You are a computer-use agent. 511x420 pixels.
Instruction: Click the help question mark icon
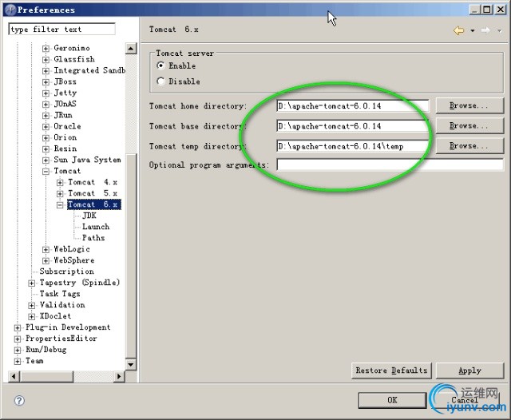point(19,401)
